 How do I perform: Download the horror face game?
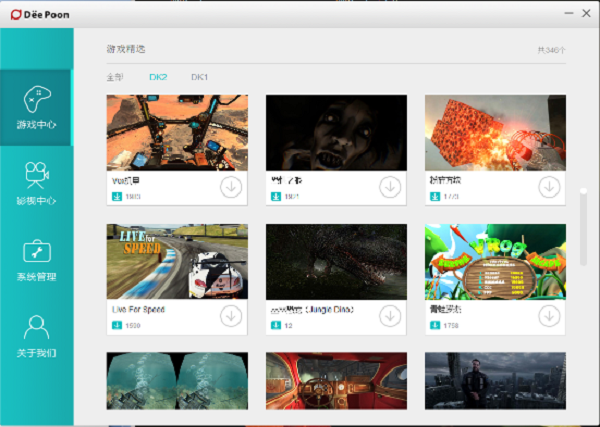pos(389,187)
